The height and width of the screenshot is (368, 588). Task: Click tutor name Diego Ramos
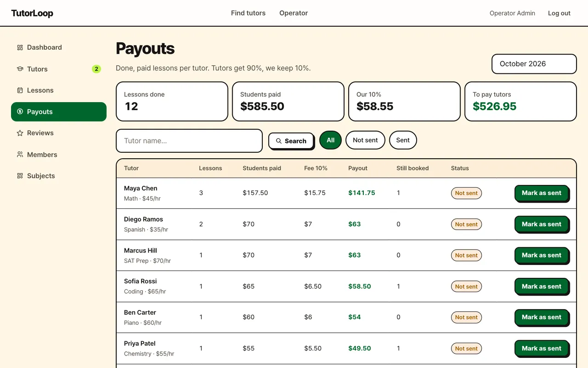point(143,219)
